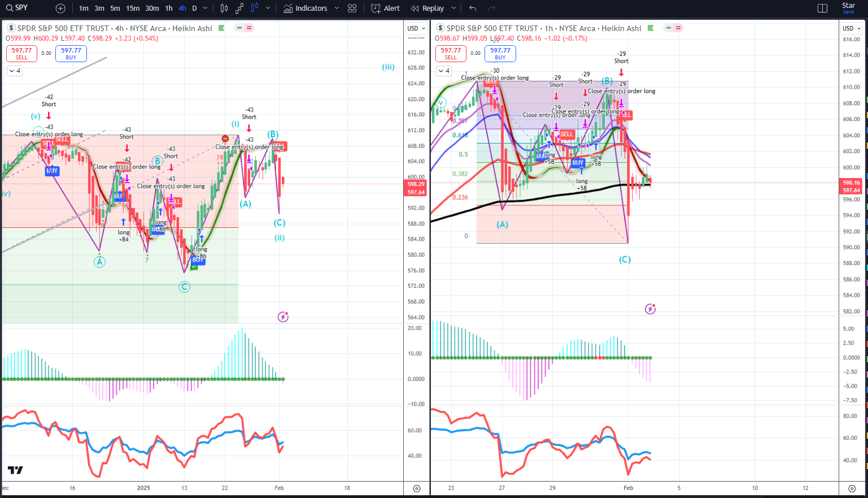Expand the timeframe interval dropdown
This screenshot has width=868, height=498.
click(205, 8)
